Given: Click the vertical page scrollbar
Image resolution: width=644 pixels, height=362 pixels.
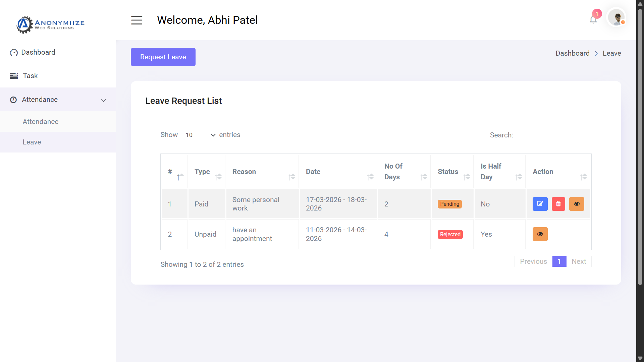Looking at the screenshot, I should tap(640, 146).
